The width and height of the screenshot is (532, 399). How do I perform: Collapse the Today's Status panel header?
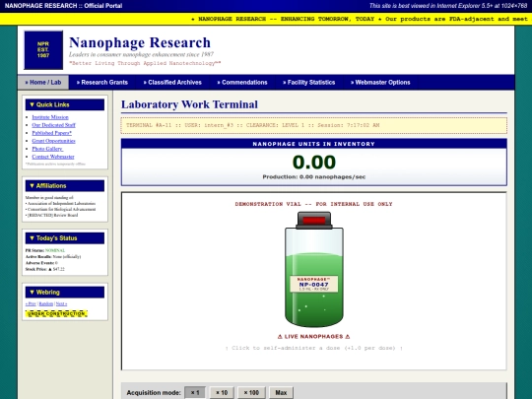(65, 238)
